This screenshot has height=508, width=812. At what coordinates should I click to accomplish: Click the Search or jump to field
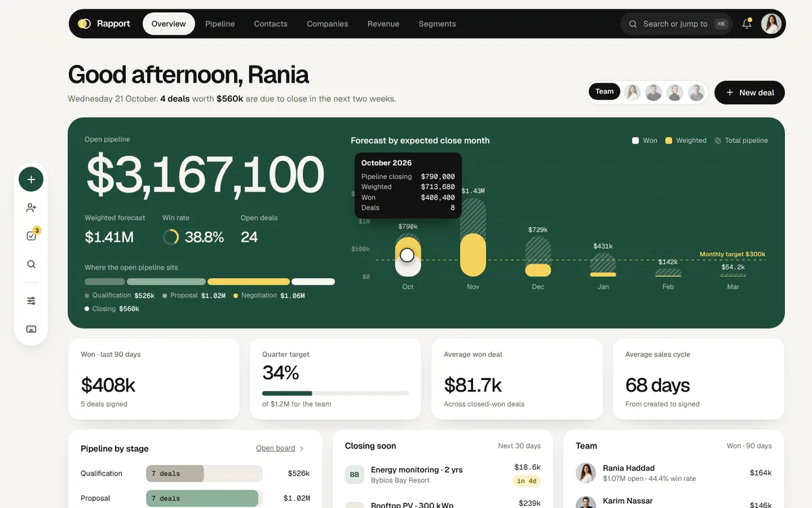[677, 24]
